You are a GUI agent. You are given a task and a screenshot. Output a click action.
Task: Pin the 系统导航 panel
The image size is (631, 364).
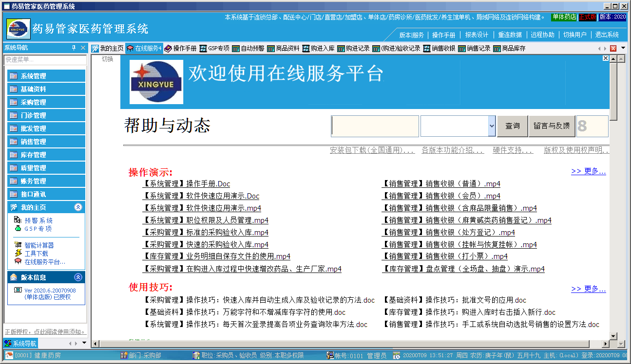[74, 48]
